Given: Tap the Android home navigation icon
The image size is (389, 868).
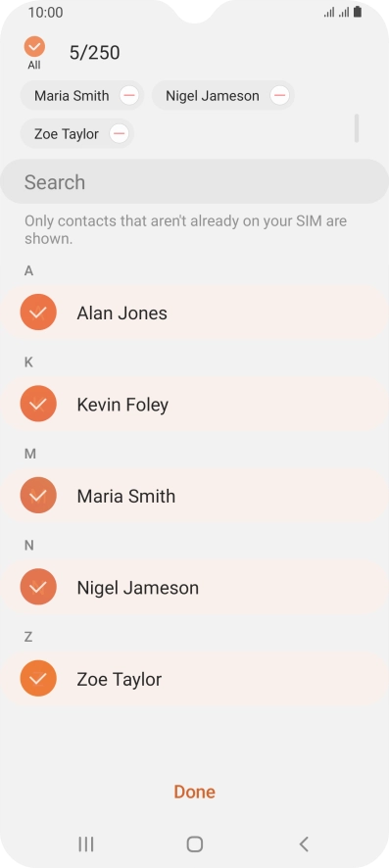Looking at the screenshot, I should (195, 844).
